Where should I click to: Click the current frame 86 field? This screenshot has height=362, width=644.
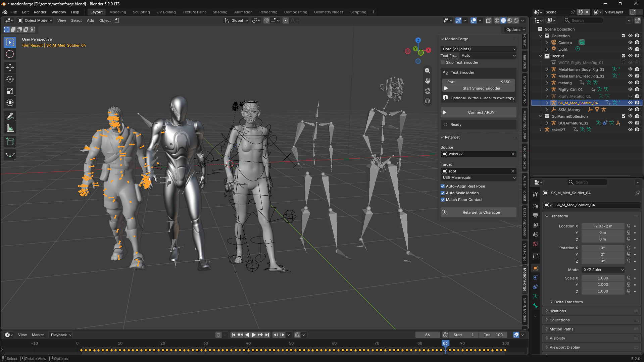point(428,335)
